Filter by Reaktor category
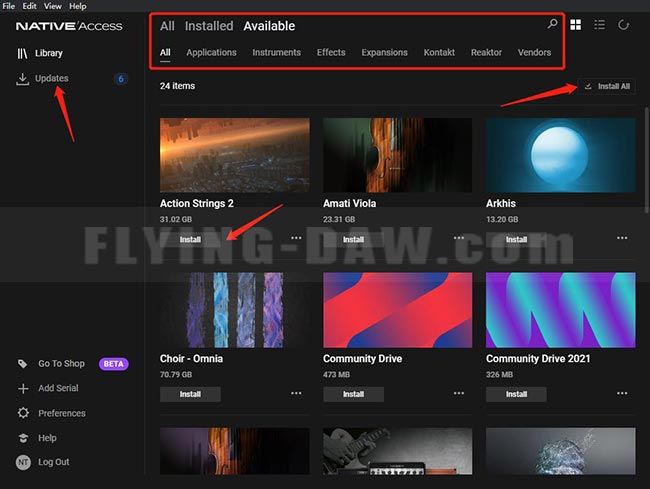 coord(486,53)
